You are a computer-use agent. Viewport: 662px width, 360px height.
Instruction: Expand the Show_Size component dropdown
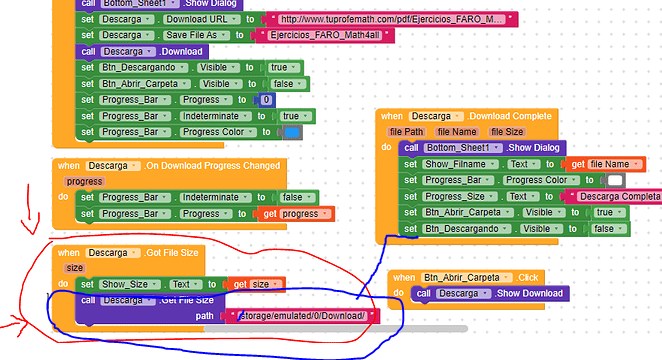130,284
